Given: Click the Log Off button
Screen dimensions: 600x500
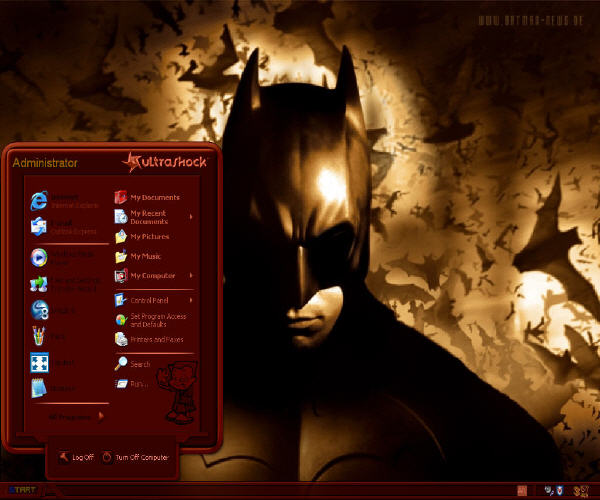Looking at the screenshot, I should click(76, 457).
